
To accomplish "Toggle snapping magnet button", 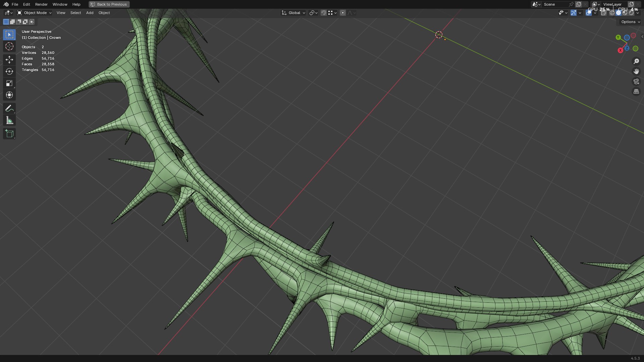I will point(323,13).
